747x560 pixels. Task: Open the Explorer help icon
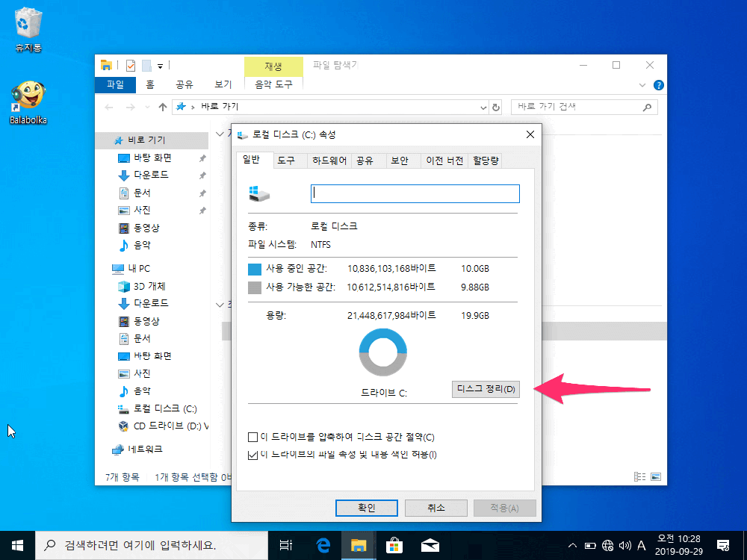point(658,85)
